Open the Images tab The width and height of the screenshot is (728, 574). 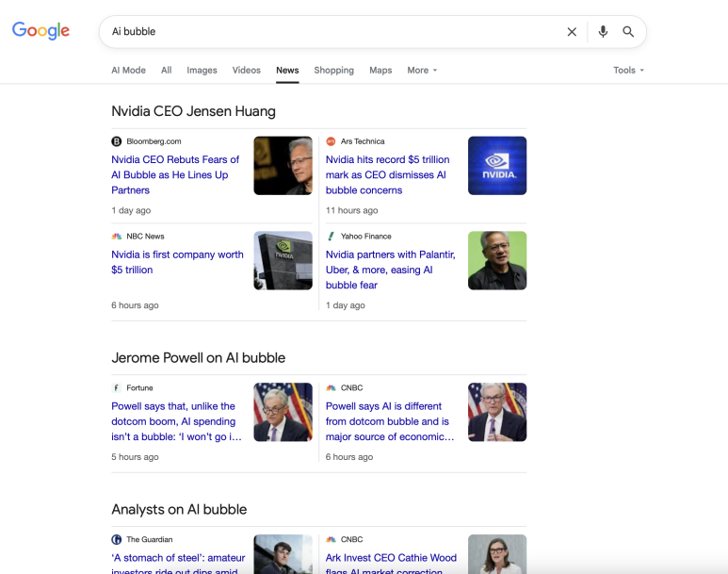(x=202, y=70)
